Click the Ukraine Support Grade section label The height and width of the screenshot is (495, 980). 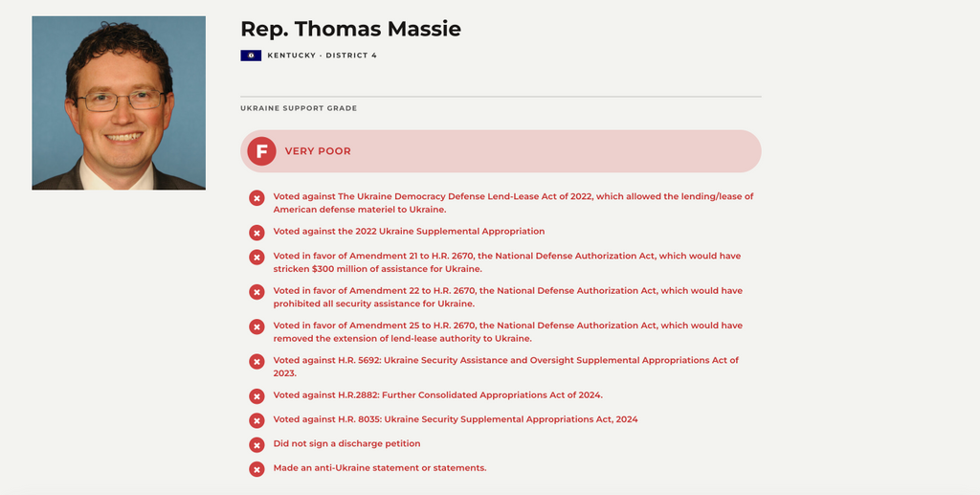[x=299, y=108]
